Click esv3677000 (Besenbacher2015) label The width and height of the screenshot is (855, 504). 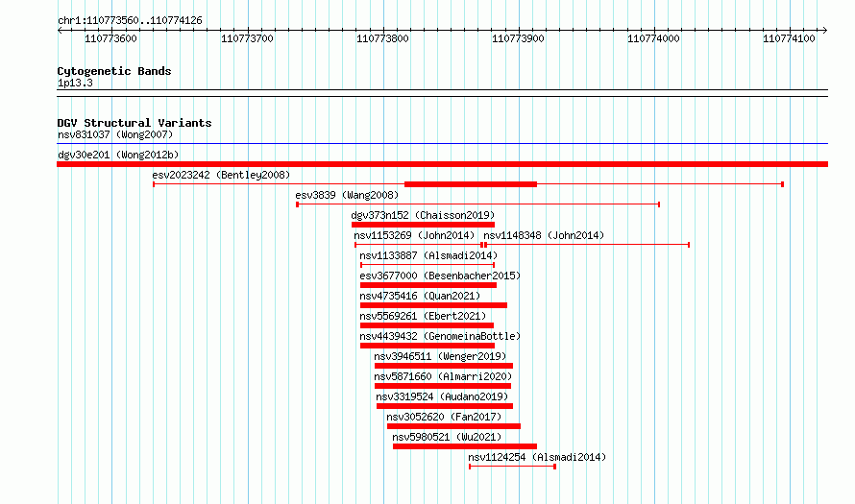(x=440, y=276)
